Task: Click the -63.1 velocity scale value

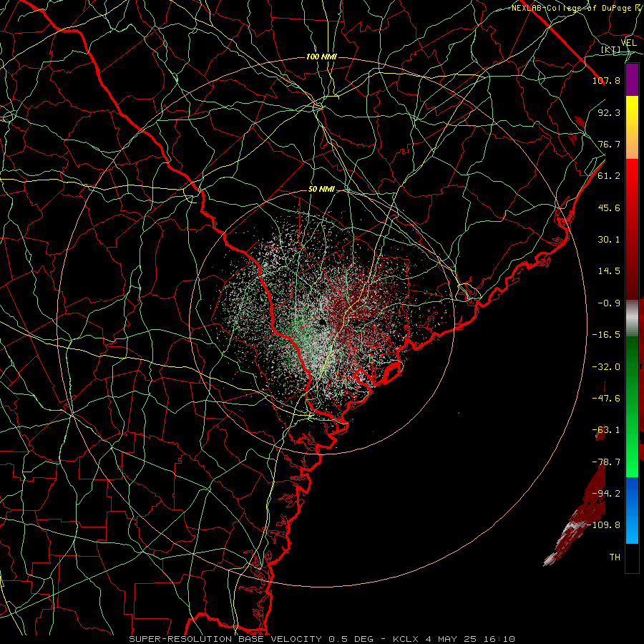Action: (606, 430)
